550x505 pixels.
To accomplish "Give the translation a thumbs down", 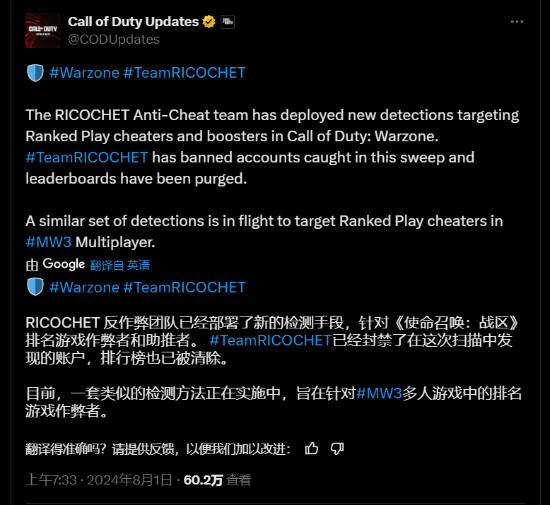I will pyautogui.click(x=337, y=449).
